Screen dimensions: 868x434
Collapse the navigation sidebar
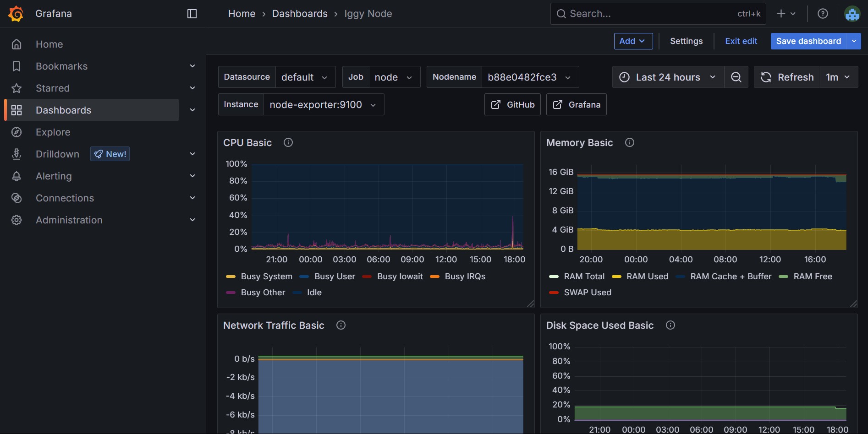[191, 13]
